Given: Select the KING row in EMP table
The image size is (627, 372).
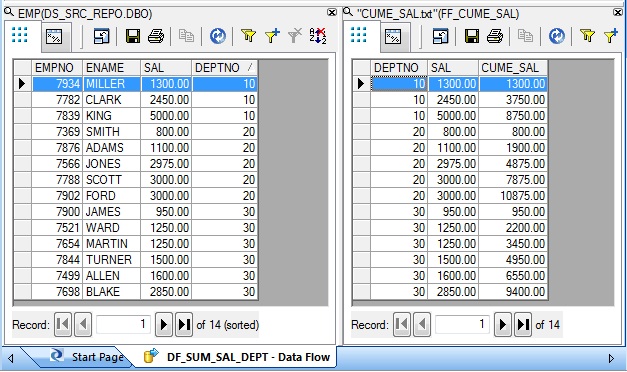Looking at the screenshot, I should (x=144, y=116).
